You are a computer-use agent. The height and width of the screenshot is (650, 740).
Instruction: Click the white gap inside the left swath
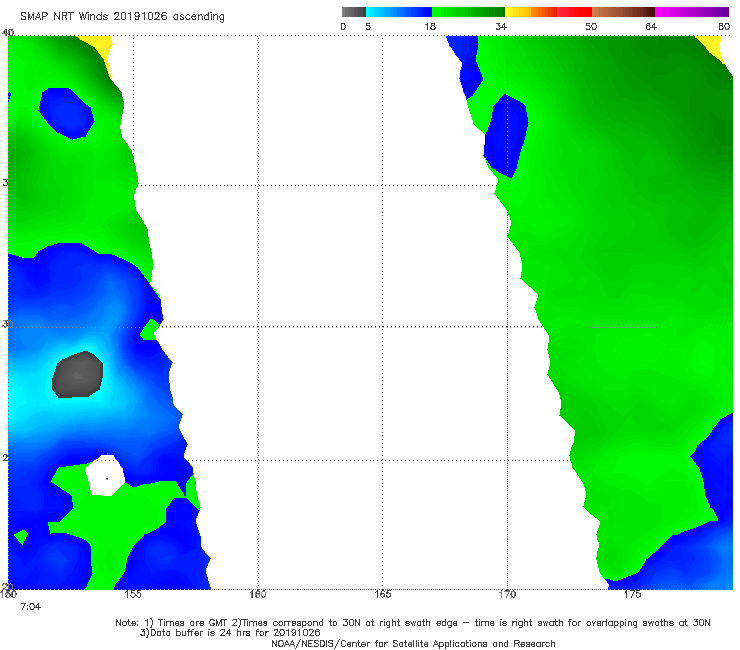105,475
